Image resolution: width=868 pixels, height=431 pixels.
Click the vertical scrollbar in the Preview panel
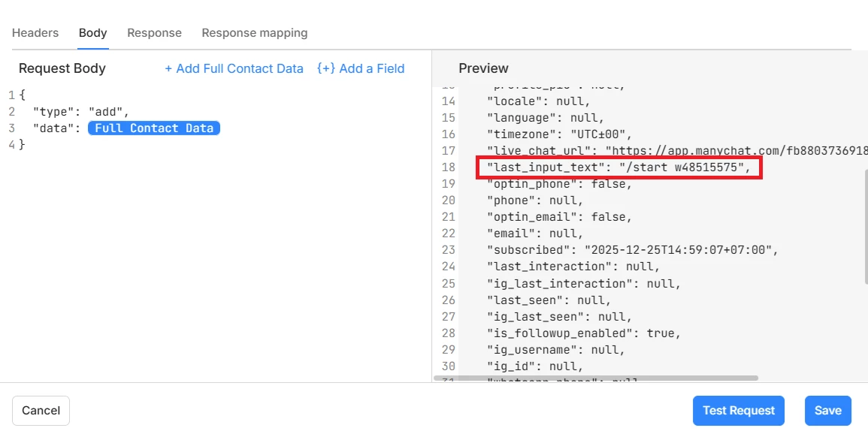(x=865, y=225)
